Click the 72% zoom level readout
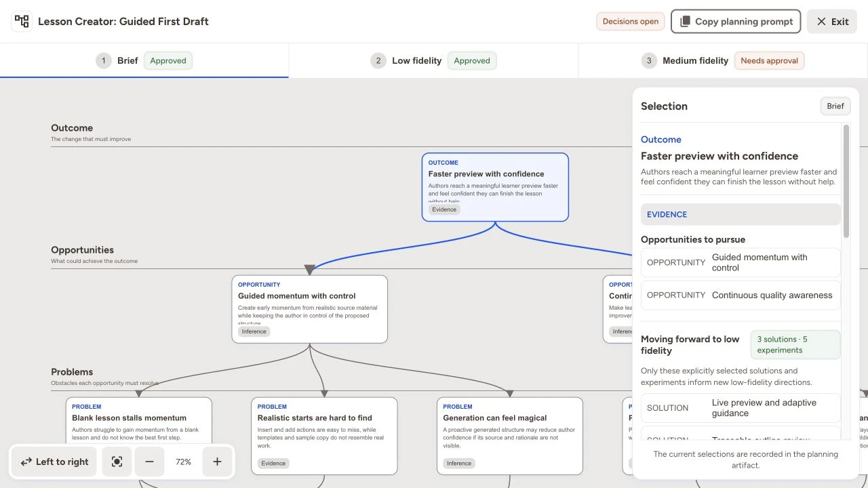This screenshot has width=868, height=488. click(x=183, y=462)
